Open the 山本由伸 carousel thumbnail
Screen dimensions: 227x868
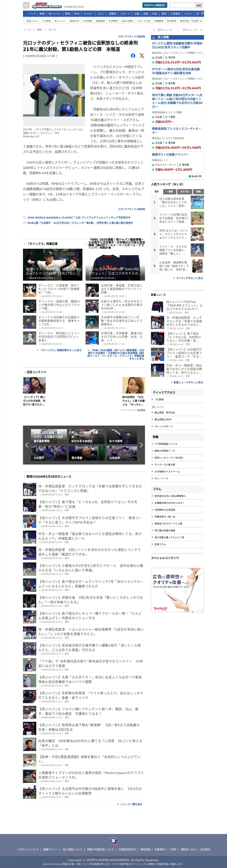pyautogui.click(x=121, y=453)
